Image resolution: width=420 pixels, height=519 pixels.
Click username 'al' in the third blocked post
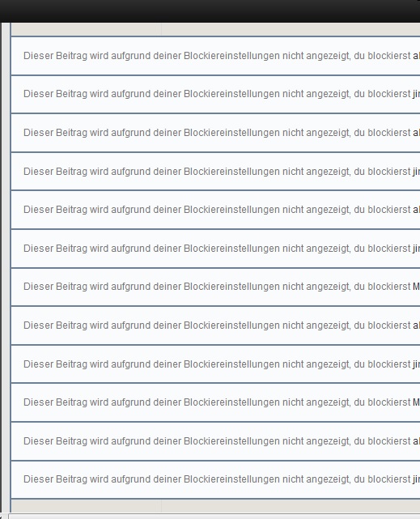[417, 133]
